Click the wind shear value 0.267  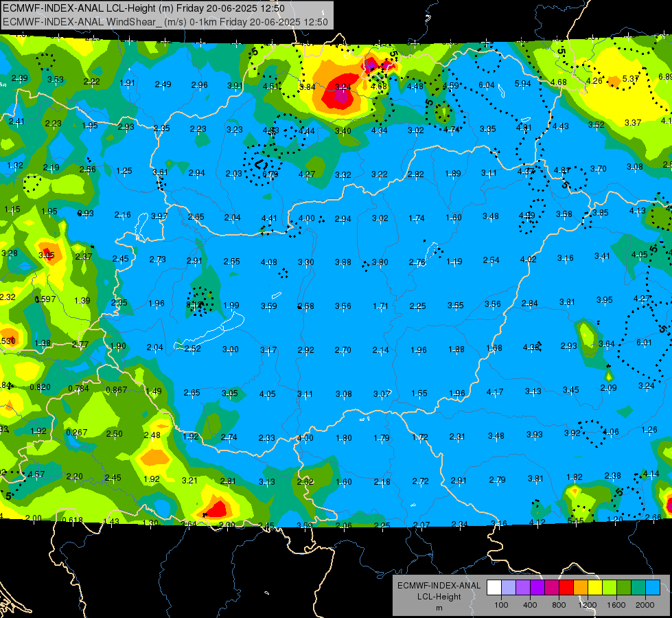(x=77, y=433)
